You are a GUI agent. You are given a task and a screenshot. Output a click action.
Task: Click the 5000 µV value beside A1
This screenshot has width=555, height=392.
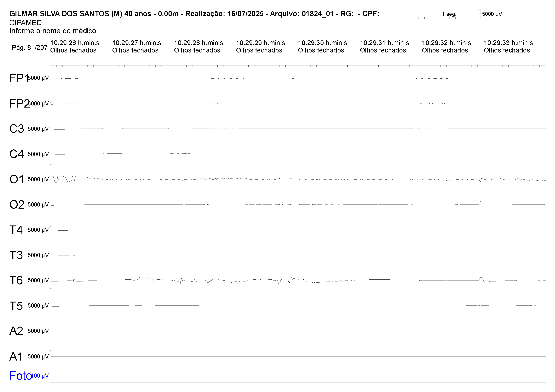click(38, 356)
